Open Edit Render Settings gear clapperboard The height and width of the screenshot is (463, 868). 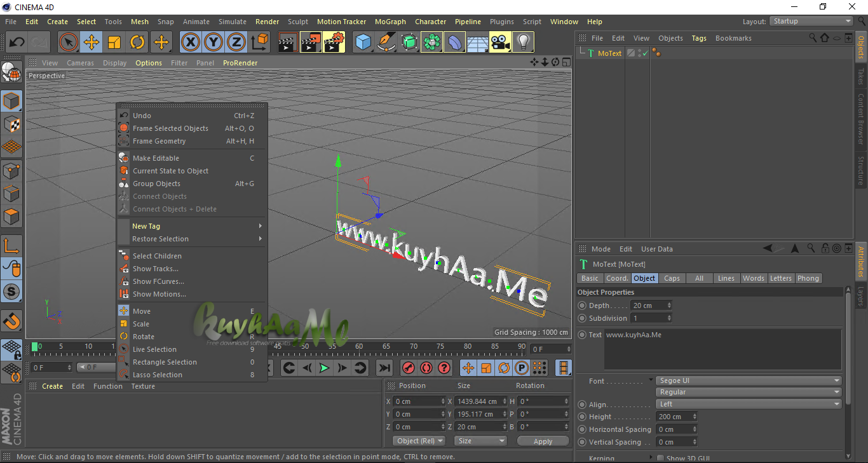coord(334,43)
